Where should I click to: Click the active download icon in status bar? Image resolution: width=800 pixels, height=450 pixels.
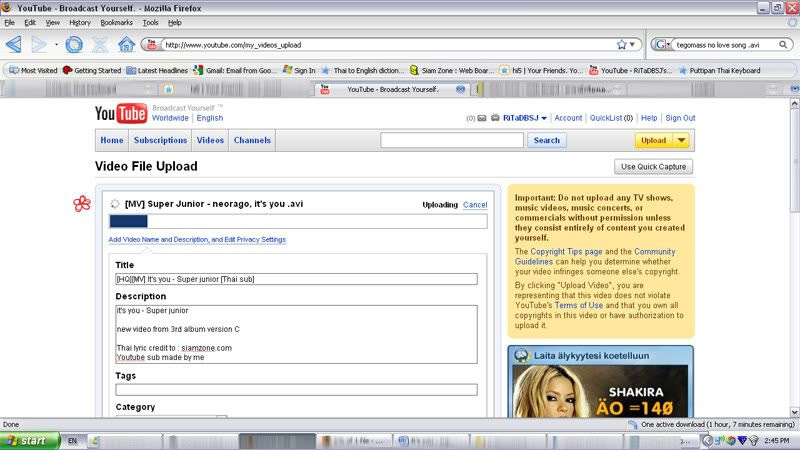[633, 424]
